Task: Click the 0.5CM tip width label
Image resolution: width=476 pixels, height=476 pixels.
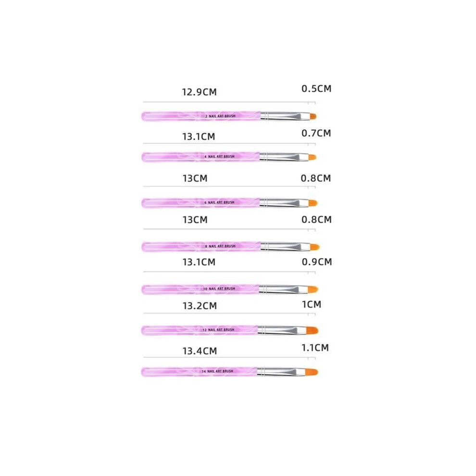Action: (x=316, y=88)
